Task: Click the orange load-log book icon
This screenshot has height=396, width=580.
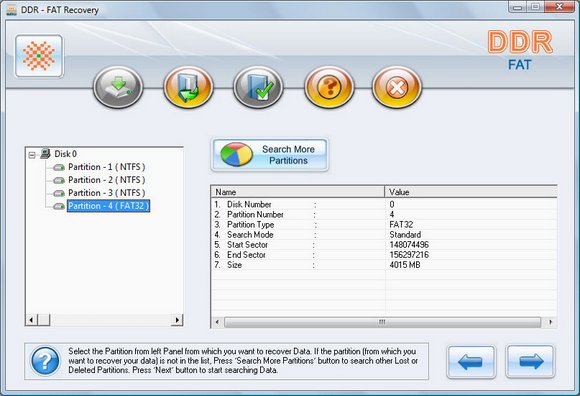Action: [188, 87]
